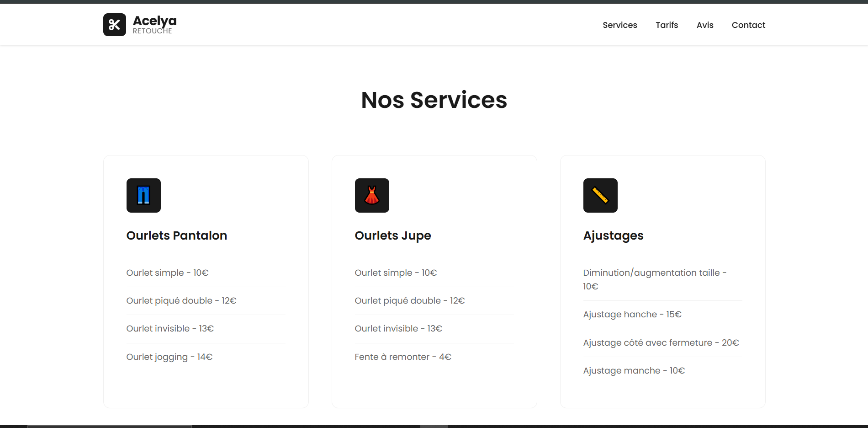Go to the Tarifs menu item
868x428 pixels.
(x=667, y=25)
